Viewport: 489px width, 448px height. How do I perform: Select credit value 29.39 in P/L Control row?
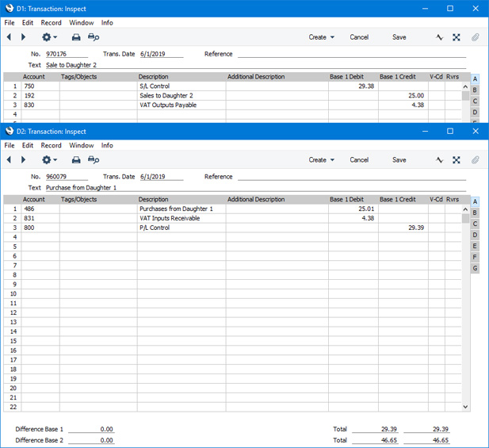click(403, 228)
